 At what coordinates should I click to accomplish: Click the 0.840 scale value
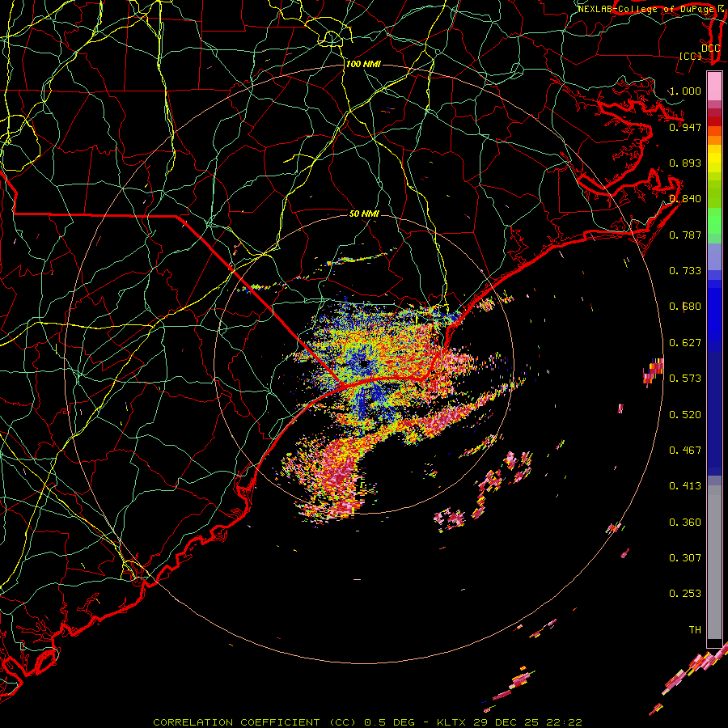(685, 199)
